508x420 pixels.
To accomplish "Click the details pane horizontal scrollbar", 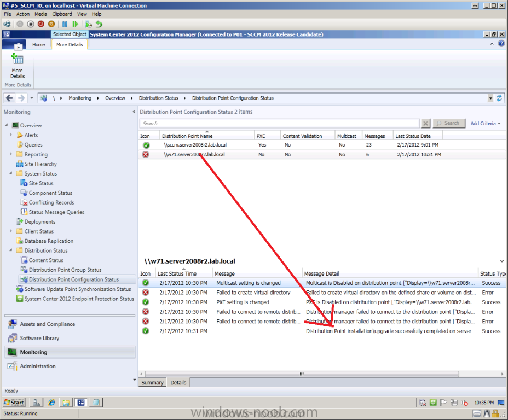I will click(302, 374).
